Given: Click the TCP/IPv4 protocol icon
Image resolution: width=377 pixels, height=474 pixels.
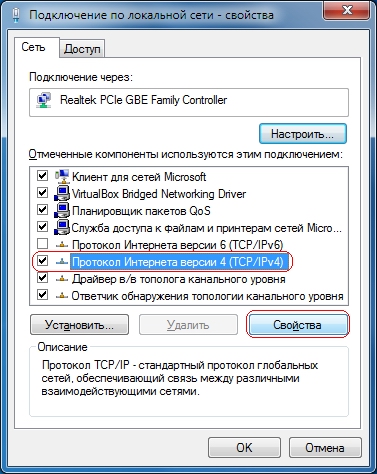Looking at the screenshot, I should (x=62, y=262).
